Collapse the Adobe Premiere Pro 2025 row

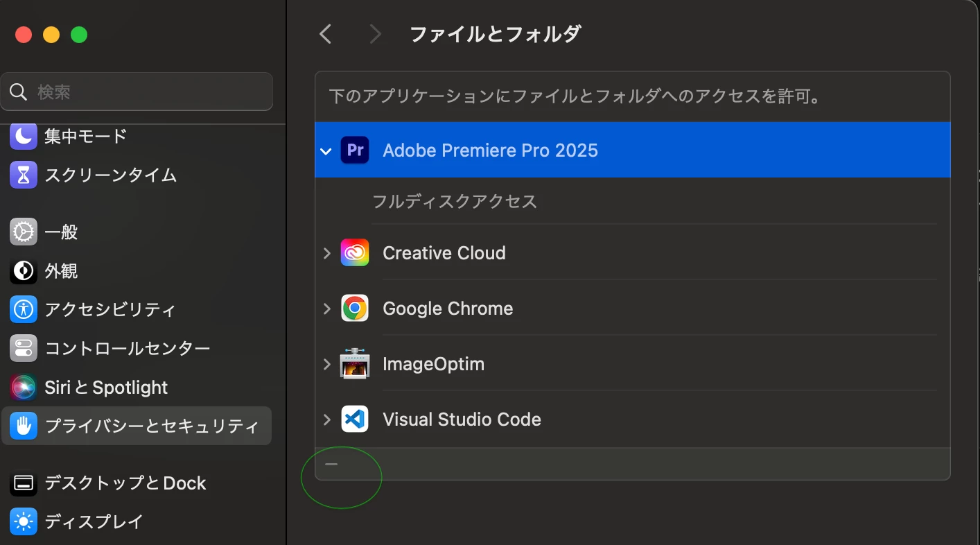coord(326,151)
